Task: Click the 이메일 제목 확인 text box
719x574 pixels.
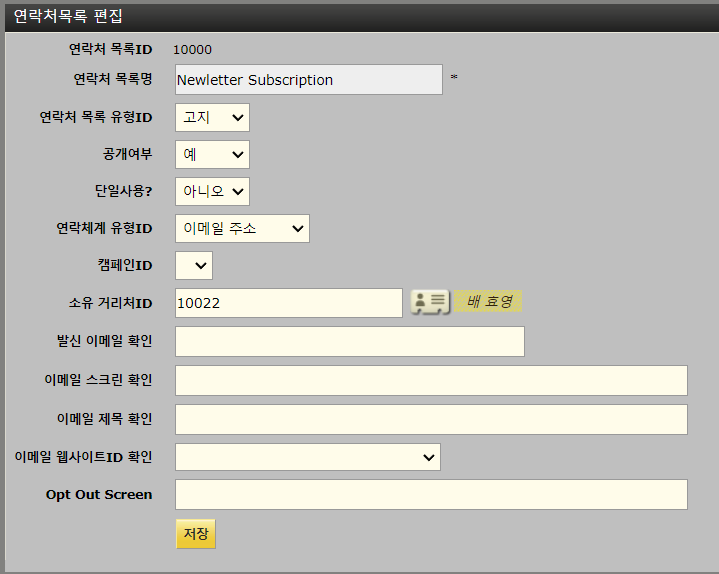Action: click(431, 419)
